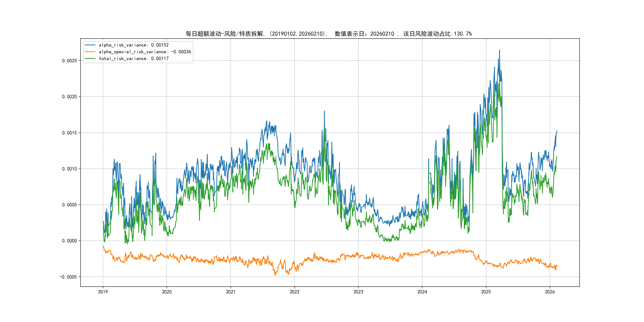Click the 2021 x-axis tick label
The width and height of the screenshot is (644, 322).
[231, 292]
